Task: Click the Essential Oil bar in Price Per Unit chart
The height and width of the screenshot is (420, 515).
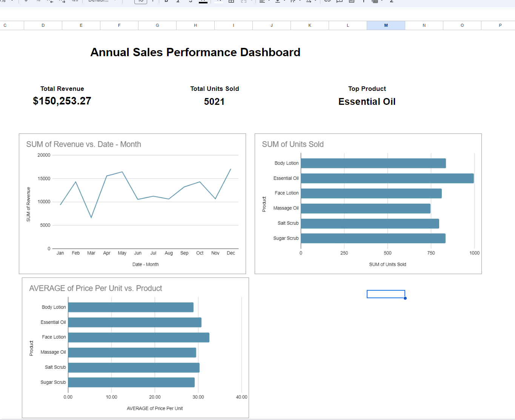Action: click(135, 322)
